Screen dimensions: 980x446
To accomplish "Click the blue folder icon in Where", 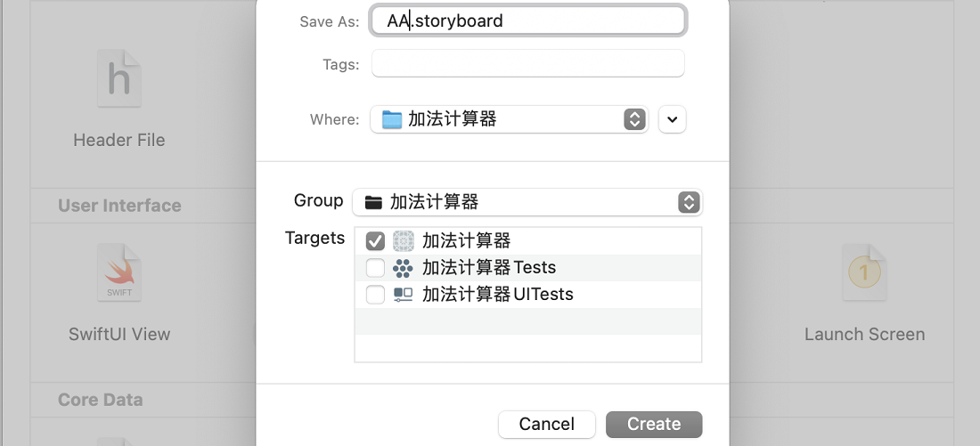I will coord(392,119).
